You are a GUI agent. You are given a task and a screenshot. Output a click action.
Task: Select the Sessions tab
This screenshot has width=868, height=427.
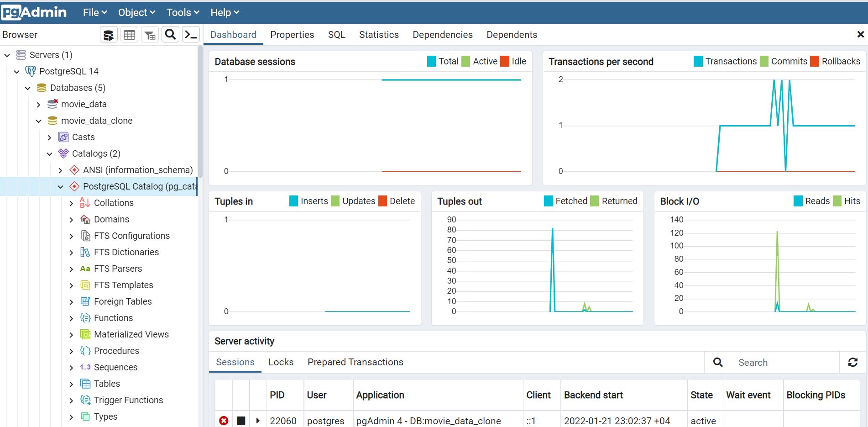click(x=235, y=362)
